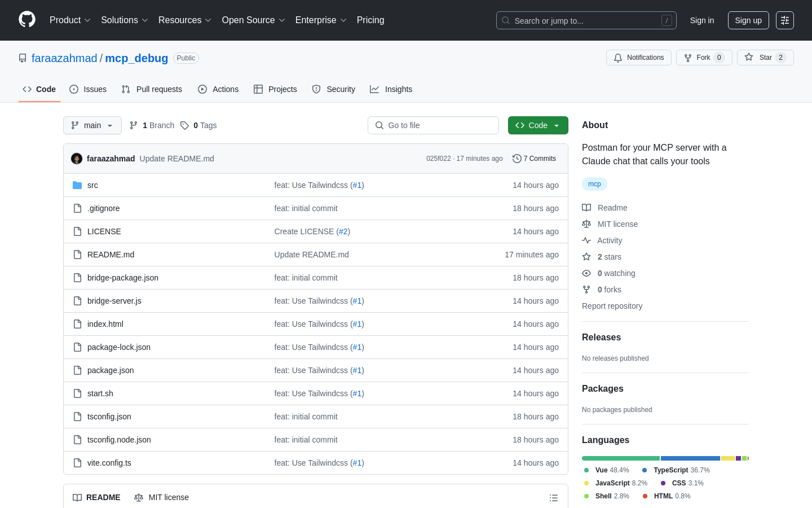Open the LICENSE file
Viewport: 812px width, 508px height.
[x=104, y=231]
